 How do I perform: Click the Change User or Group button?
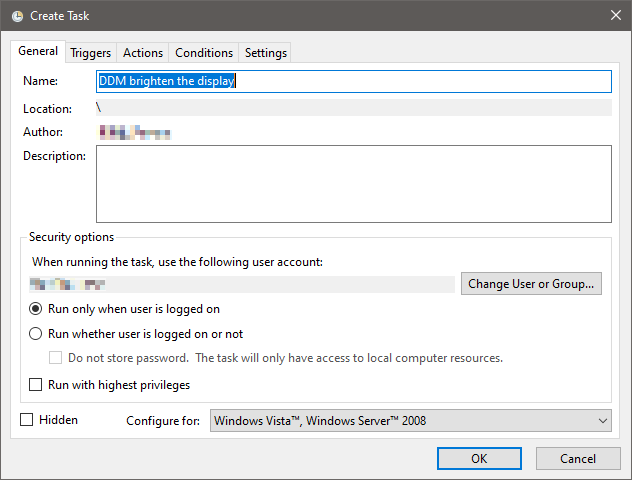point(531,284)
